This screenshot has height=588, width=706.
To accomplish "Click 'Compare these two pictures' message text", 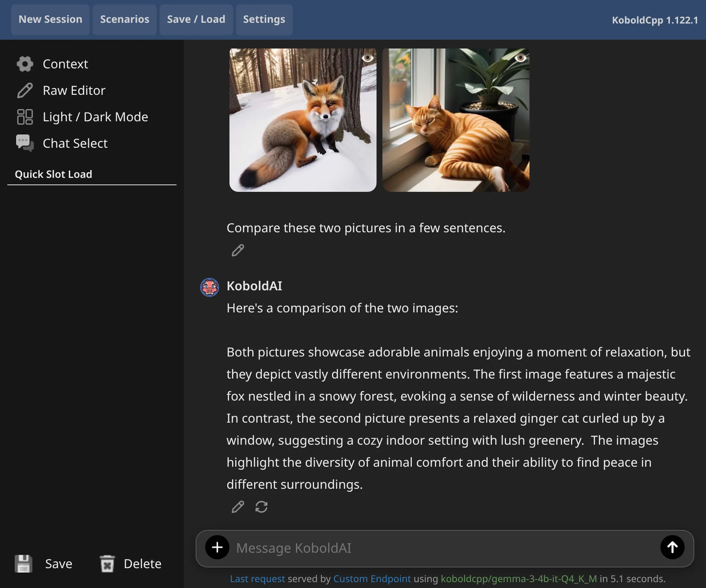I will (366, 228).
